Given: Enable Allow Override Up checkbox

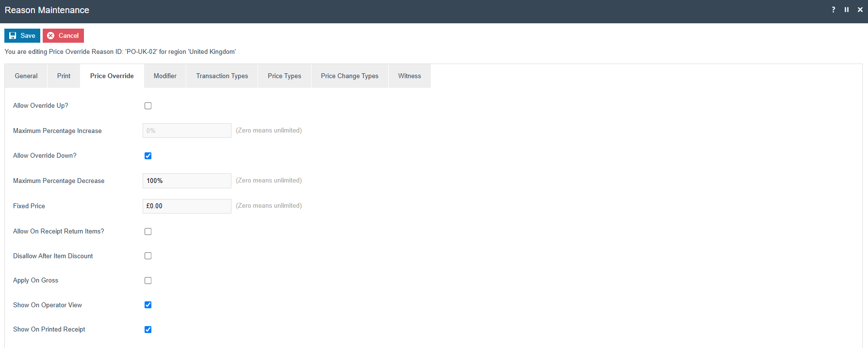Looking at the screenshot, I should click(148, 106).
